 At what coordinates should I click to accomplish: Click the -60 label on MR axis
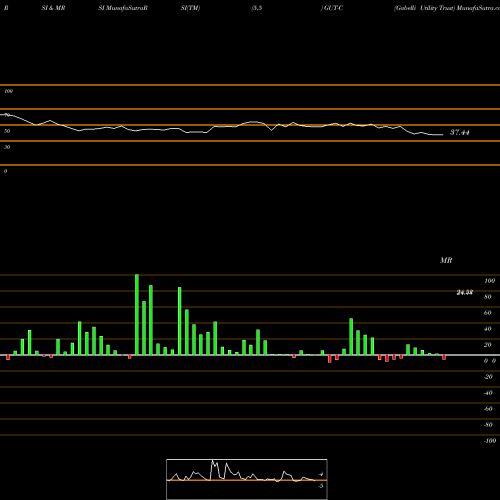tap(488, 409)
